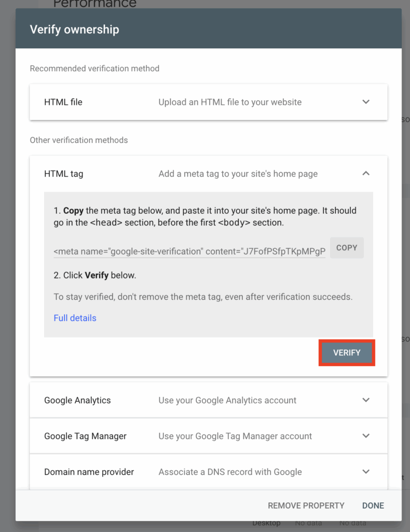This screenshot has height=532, width=410.
Task: Click 'Upload an HTML file to your website'
Action: (230, 102)
